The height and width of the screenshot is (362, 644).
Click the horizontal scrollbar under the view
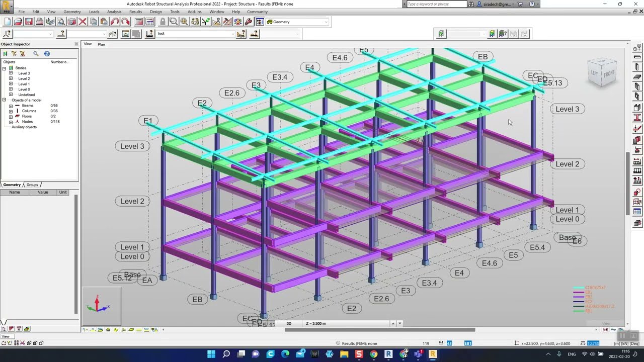click(380, 330)
